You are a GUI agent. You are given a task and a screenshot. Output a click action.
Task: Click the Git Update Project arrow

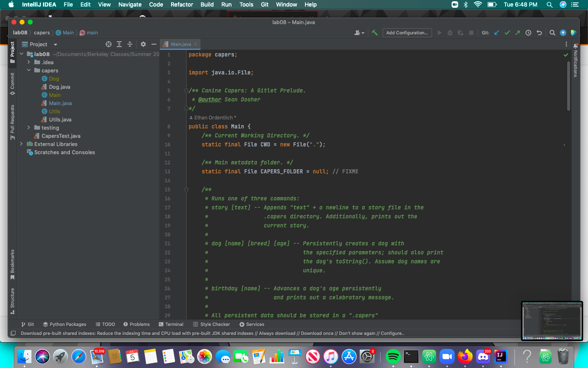coord(497,33)
